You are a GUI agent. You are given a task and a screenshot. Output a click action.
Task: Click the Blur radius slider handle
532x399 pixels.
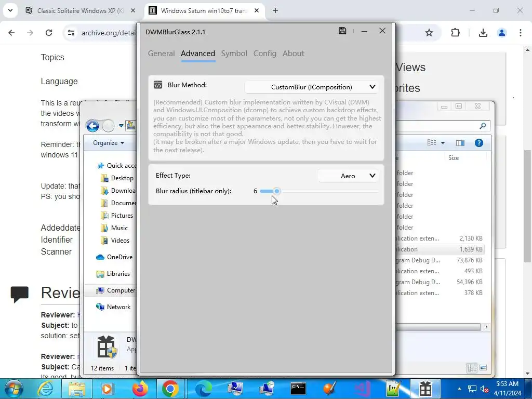click(277, 191)
